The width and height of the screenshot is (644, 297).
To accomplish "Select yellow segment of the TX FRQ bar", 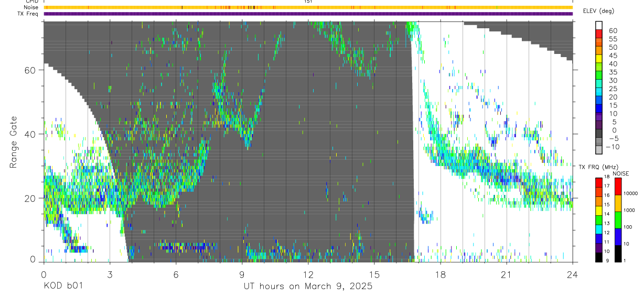I will point(599,211).
